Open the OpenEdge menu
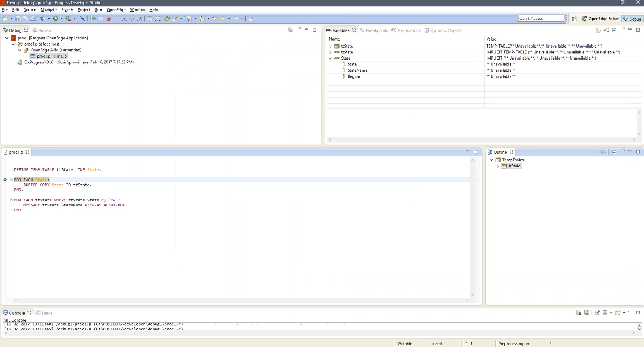644x347 pixels. pyautogui.click(x=116, y=10)
